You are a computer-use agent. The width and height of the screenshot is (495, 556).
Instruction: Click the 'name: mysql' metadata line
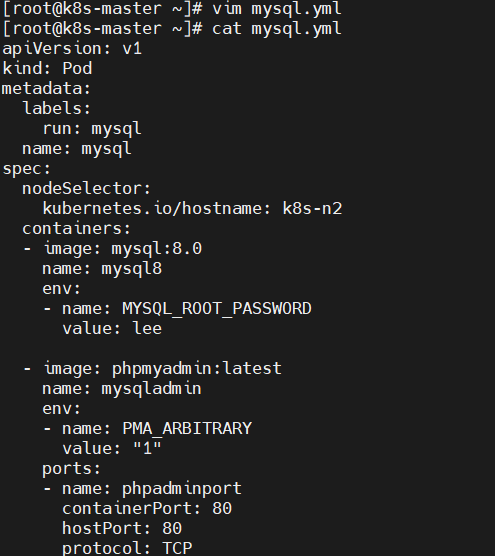pyautogui.click(x=77, y=149)
